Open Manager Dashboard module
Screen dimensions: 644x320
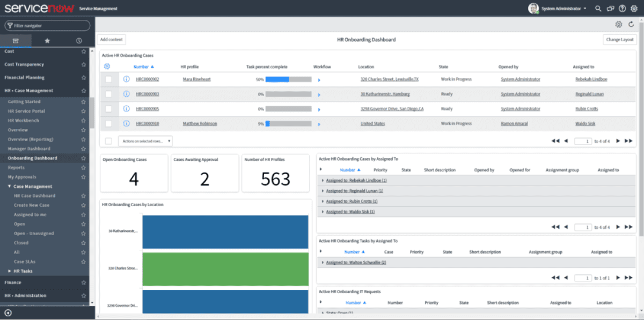[x=29, y=149]
